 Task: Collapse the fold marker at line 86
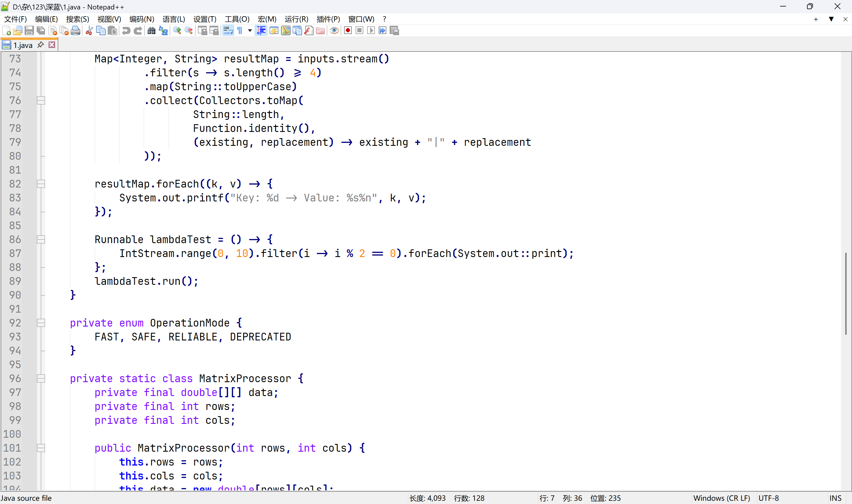point(41,240)
